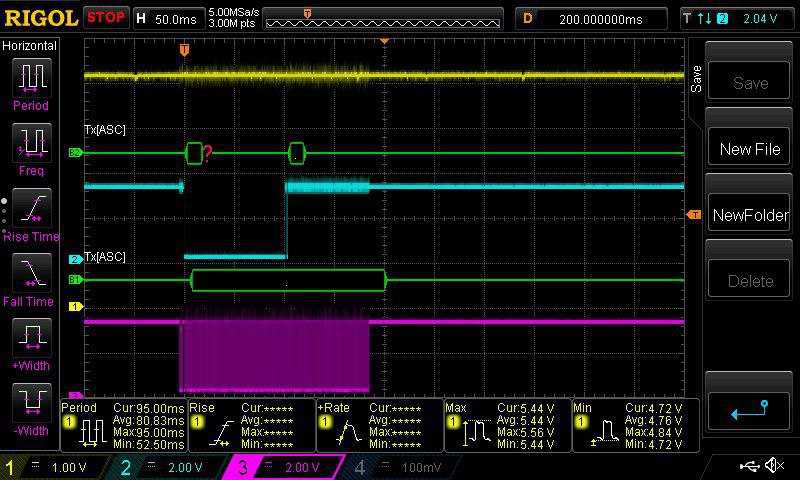Viewport: 800px width, 480px height.
Task: Click the Rise measurement result box
Action: [x=252, y=425]
